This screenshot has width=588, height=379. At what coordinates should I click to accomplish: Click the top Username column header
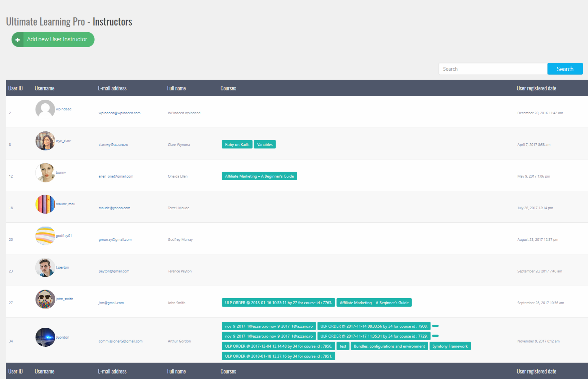45,88
